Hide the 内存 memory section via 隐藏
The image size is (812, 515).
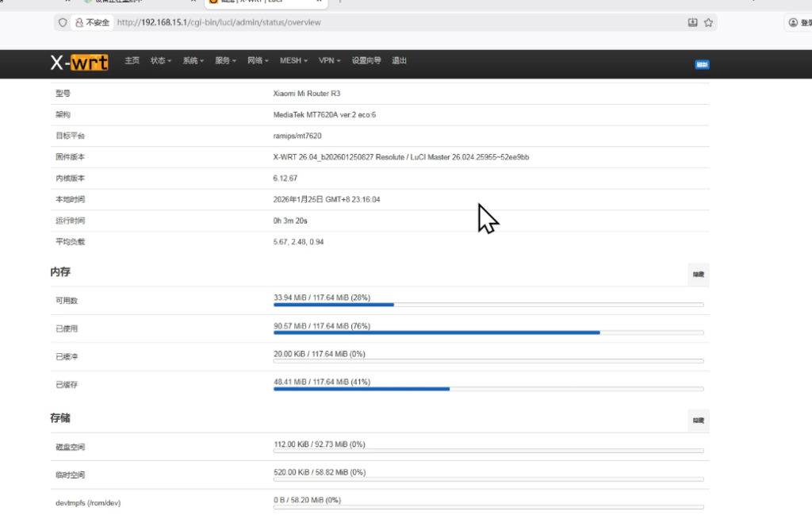tap(697, 275)
